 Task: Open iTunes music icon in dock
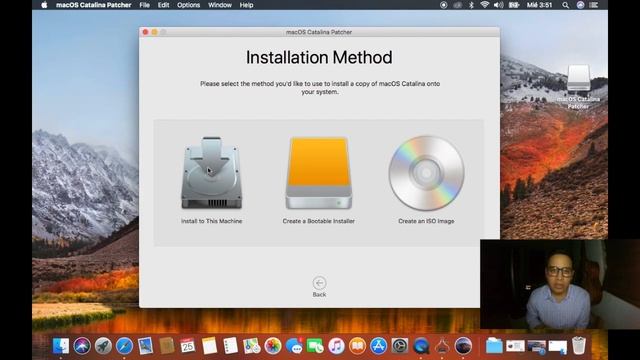pyautogui.click(x=336, y=346)
